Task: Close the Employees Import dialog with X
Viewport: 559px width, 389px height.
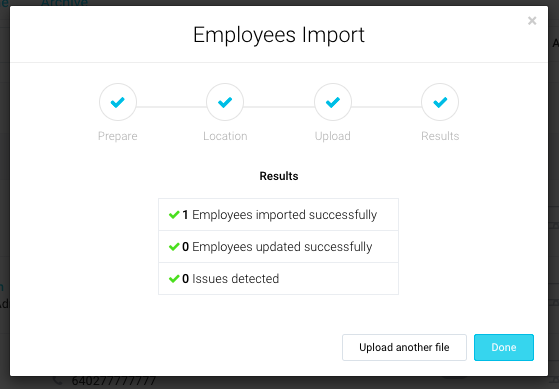Action: [x=532, y=21]
